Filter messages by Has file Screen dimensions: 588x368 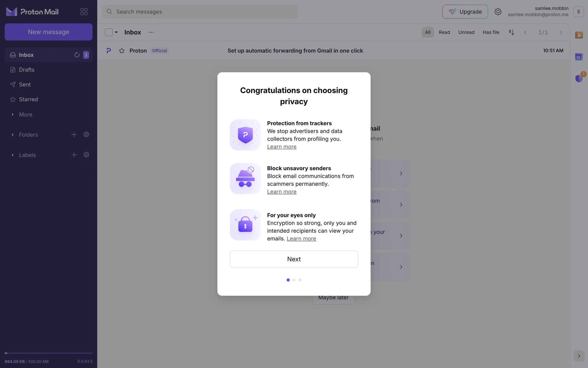(x=491, y=32)
